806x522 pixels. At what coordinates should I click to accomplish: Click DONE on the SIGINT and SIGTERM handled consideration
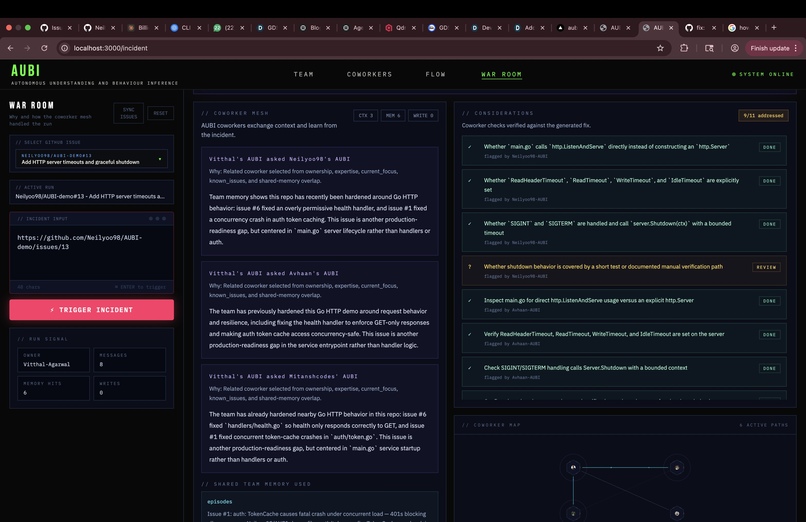pyautogui.click(x=770, y=224)
